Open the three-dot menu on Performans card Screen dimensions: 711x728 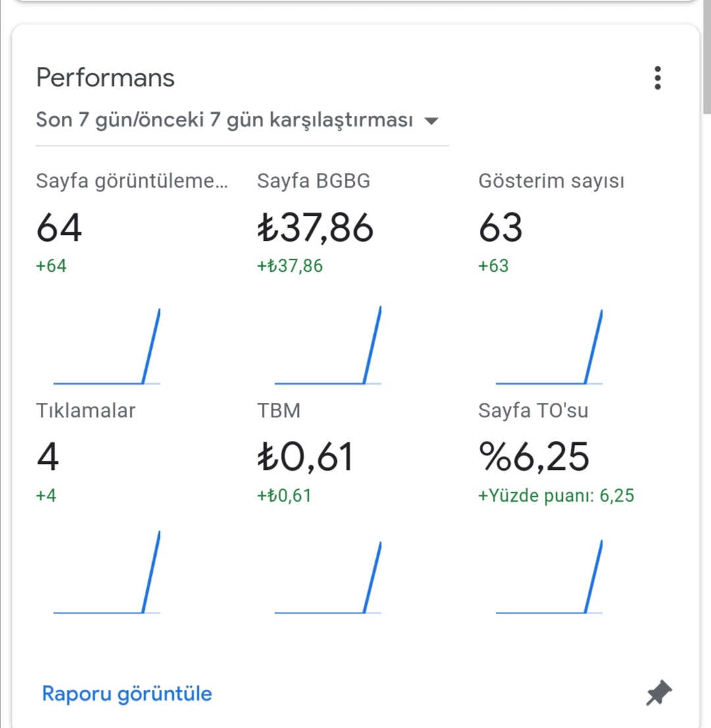click(657, 78)
